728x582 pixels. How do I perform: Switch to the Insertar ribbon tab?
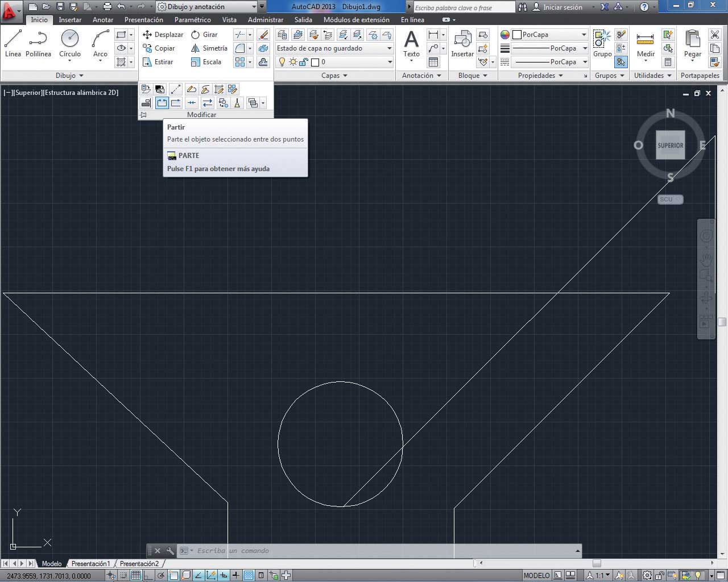pyautogui.click(x=70, y=20)
